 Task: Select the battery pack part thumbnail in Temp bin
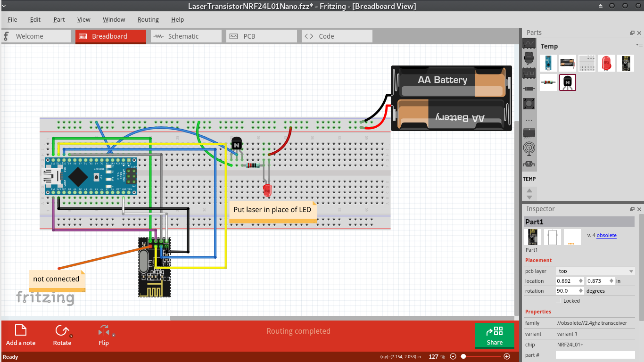pos(568,63)
